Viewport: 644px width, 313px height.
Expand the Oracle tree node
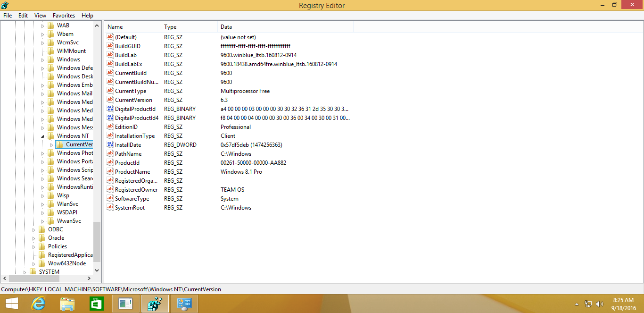pos(34,238)
